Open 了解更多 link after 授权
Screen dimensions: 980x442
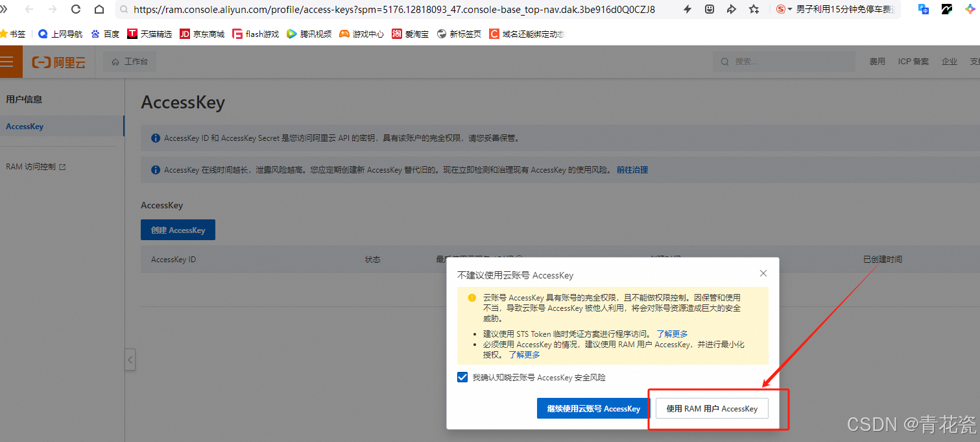(x=524, y=354)
